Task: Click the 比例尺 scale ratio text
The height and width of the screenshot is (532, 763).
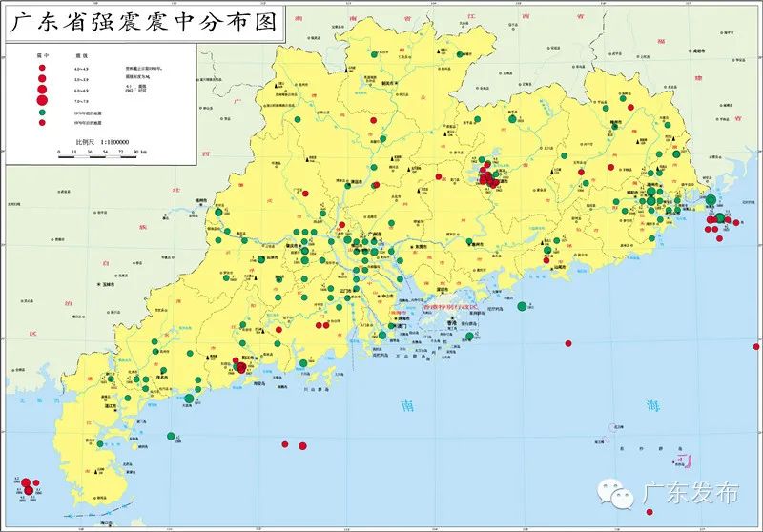Action: 102,142
